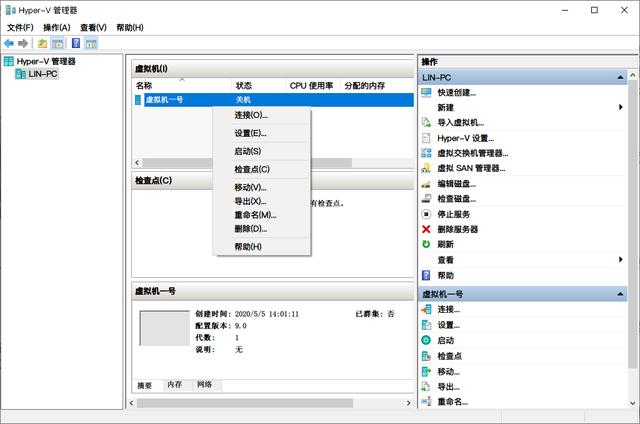
Task: Choose 启动(S) from the context menu
Action: click(262, 151)
